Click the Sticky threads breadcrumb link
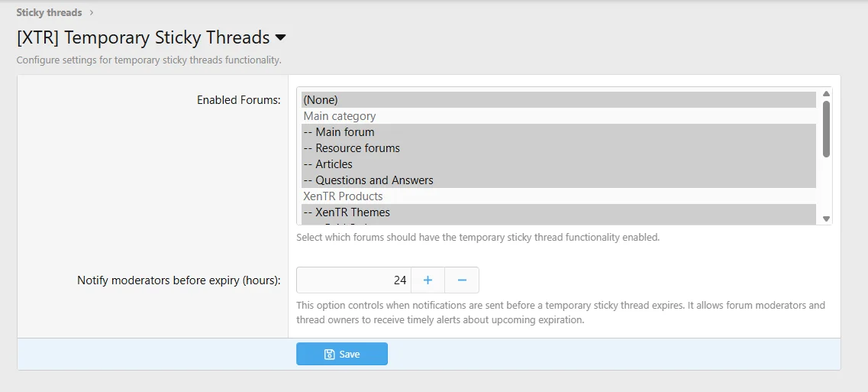The height and width of the screenshot is (392, 868). pos(49,12)
